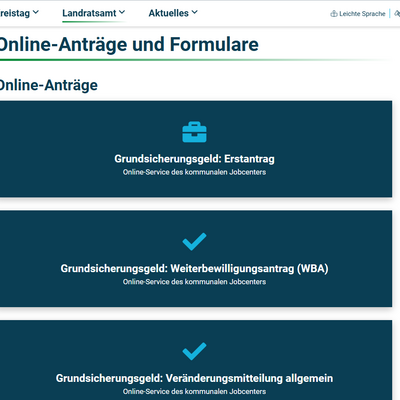Click the Online-Anträge subheading
This screenshot has height=400, width=400.
[x=48, y=85]
